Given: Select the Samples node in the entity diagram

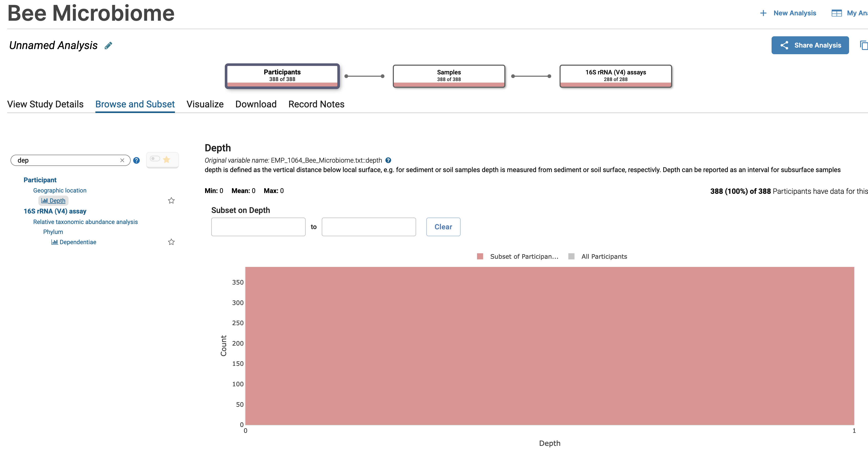Looking at the screenshot, I should (449, 75).
